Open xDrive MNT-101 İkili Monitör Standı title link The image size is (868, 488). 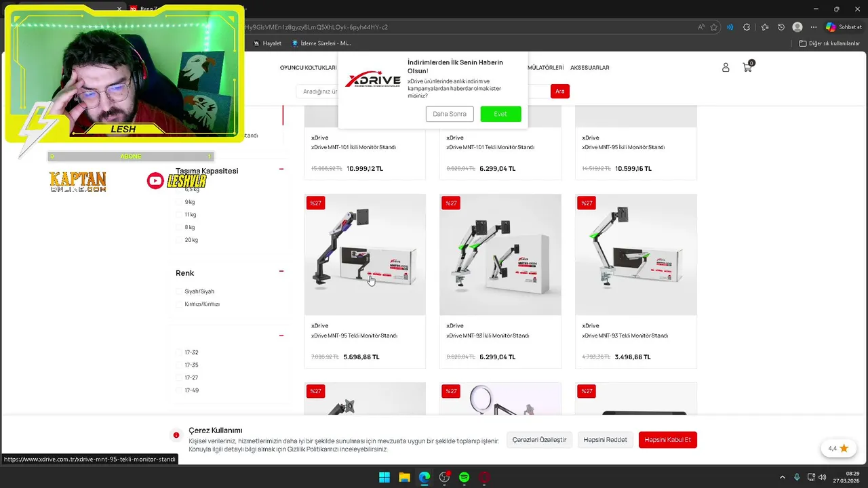(x=353, y=147)
